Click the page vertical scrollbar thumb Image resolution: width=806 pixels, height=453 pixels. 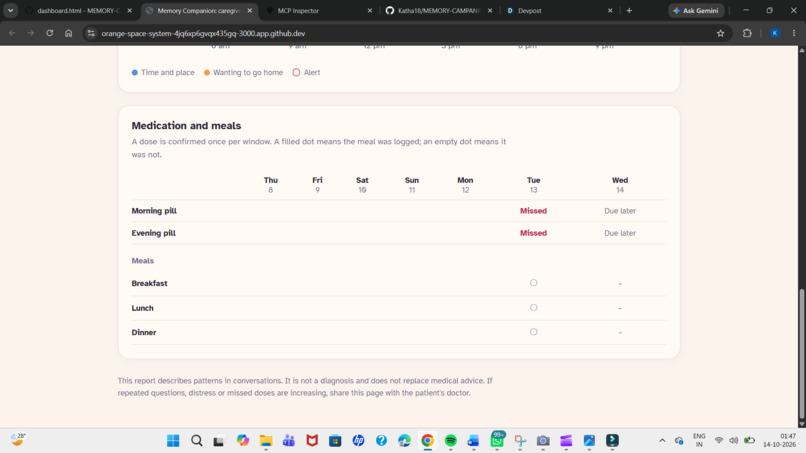click(801, 354)
